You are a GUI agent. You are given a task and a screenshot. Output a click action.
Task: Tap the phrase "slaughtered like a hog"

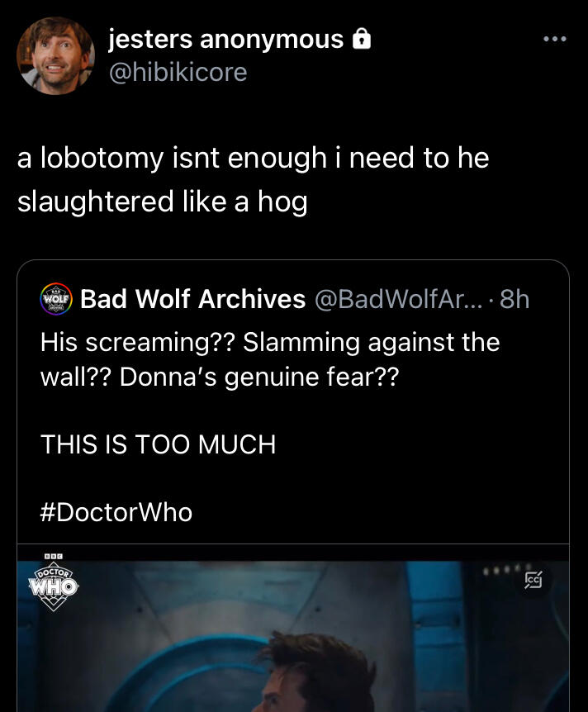click(x=162, y=201)
